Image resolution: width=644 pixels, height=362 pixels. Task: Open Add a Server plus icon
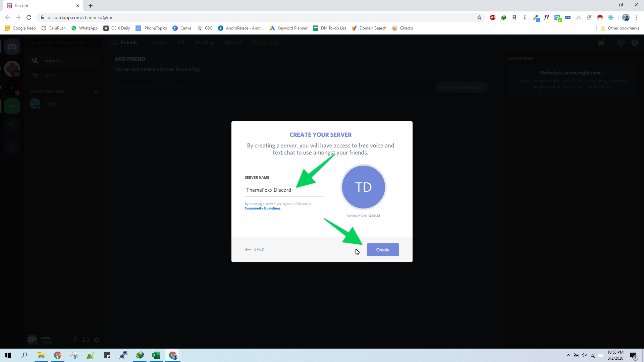point(12,107)
